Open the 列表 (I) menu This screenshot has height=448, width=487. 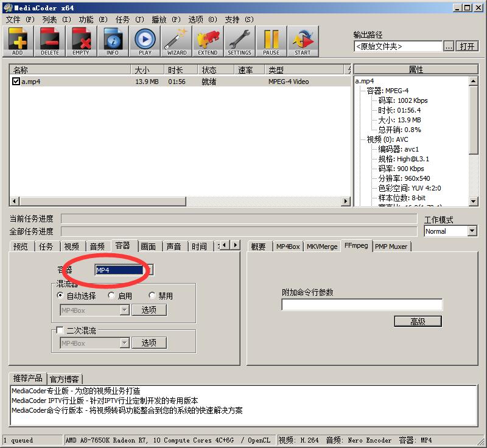click(57, 19)
